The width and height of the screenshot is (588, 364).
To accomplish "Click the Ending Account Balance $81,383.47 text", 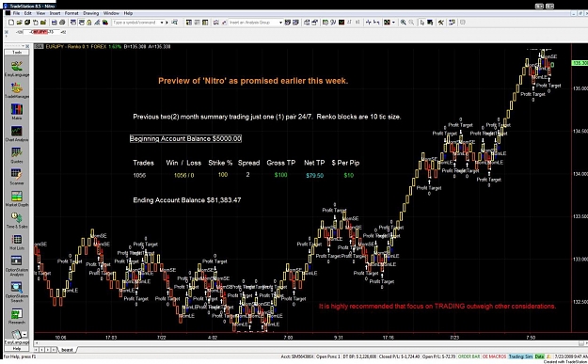I will [x=187, y=200].
